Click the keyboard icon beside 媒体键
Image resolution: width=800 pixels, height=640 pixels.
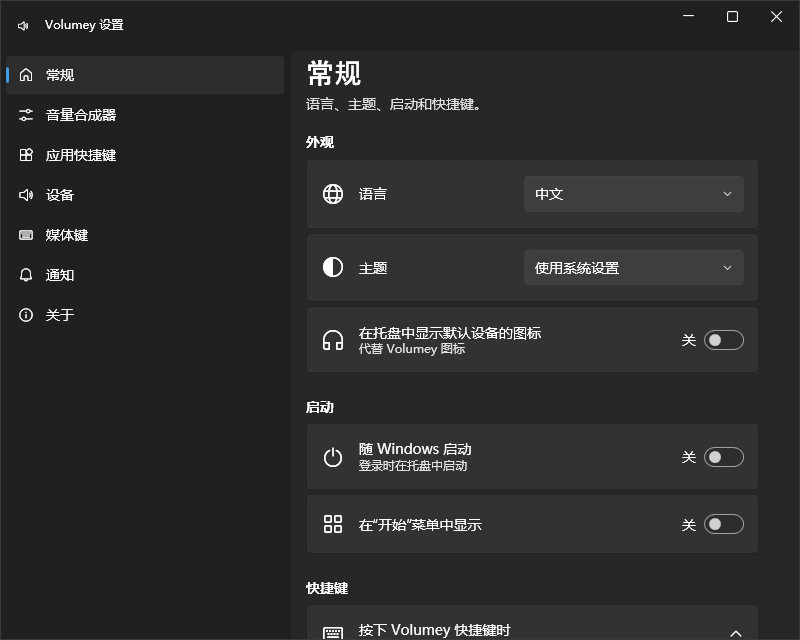coord(26,235)
